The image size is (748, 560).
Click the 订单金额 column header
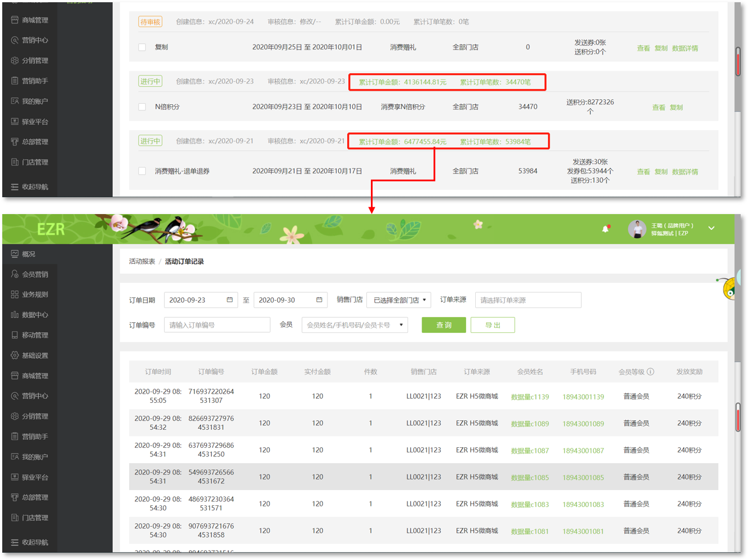(264, 372)
